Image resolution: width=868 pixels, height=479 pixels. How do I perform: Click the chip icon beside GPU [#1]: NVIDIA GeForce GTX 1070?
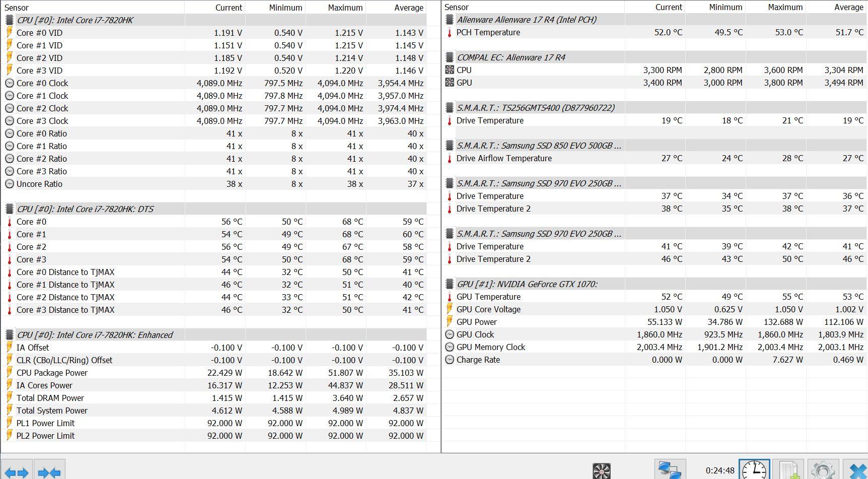pos(450,284)
